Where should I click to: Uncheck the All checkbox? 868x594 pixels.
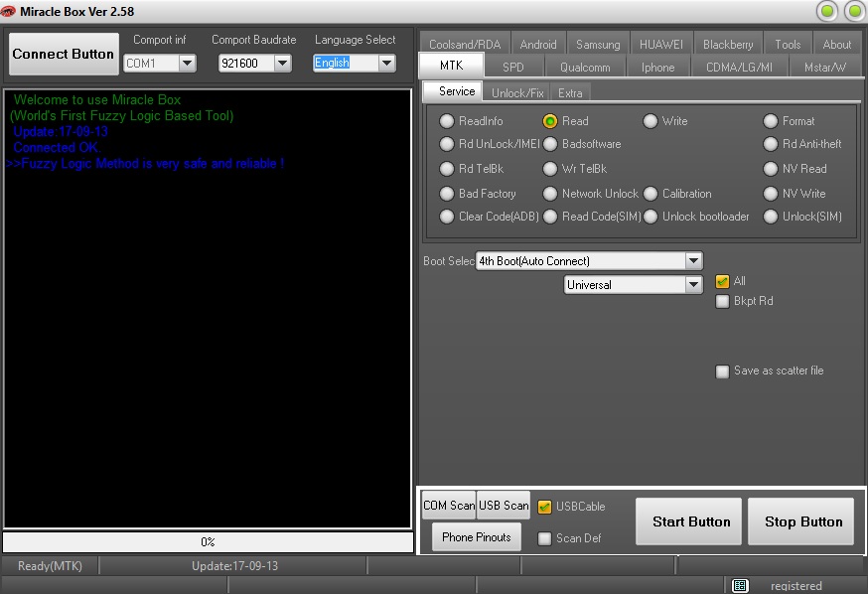(x=722, y=281)
